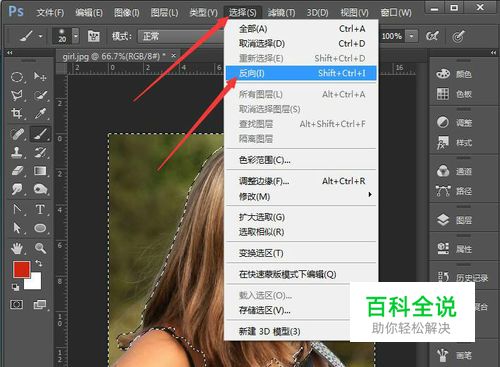This screenshot has height=367, width=500.
Task: Open the 窗口(W) window menu
Action: click(x=396, y=13)
